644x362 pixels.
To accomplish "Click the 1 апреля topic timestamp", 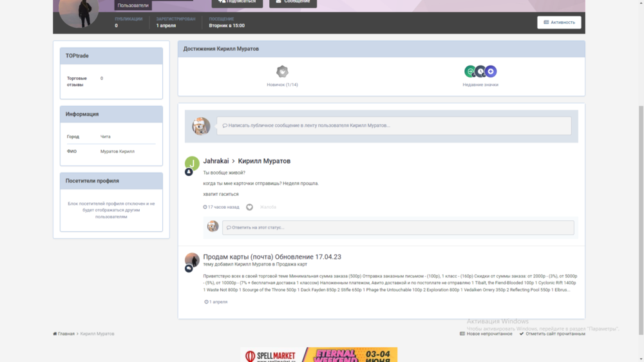I will (x=216, y=302).
